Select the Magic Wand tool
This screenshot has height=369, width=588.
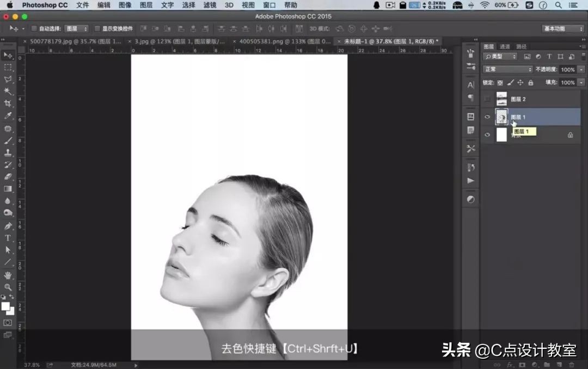(x=8, y=91)
